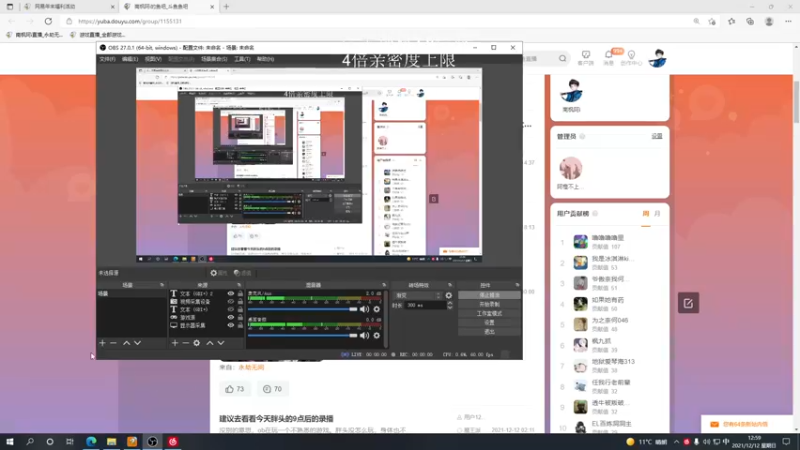The width and height of the screenshot is (800, 450).
Task: Open the Tools menu in OBS
Action: [242, 59]
